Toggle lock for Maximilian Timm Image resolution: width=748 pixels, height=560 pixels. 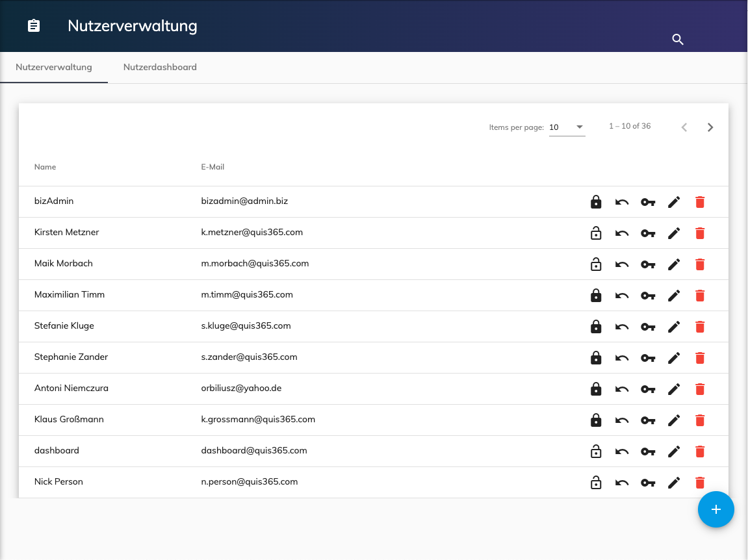click(x=596, y=295)
